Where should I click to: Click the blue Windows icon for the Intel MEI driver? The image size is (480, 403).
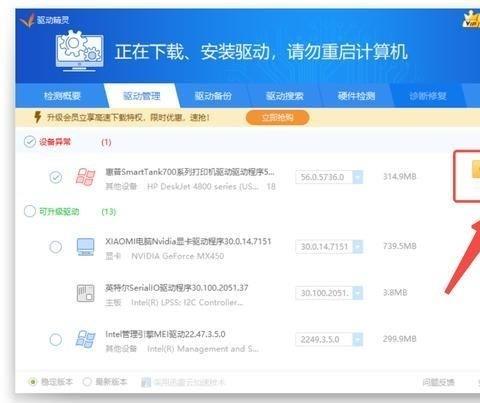[x=85, y=339]
